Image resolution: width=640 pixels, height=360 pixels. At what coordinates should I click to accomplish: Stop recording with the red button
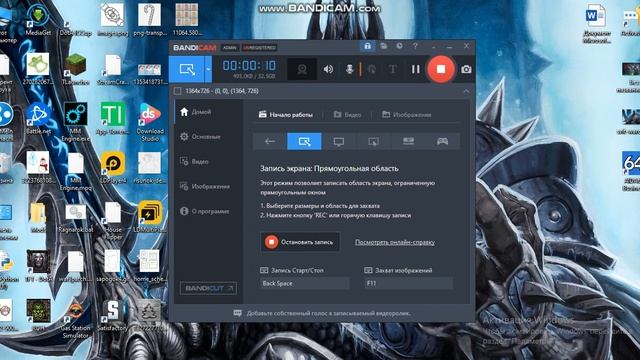tap(440, 69)
